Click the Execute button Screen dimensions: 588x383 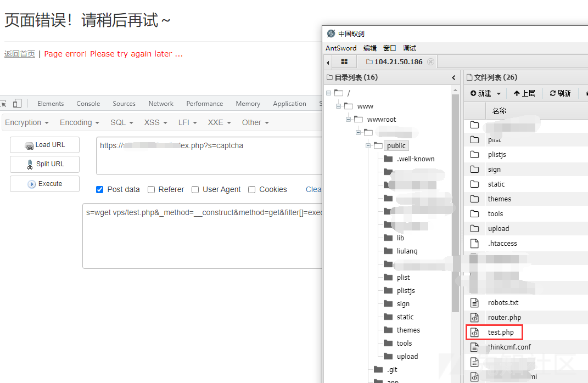(44, 184)
